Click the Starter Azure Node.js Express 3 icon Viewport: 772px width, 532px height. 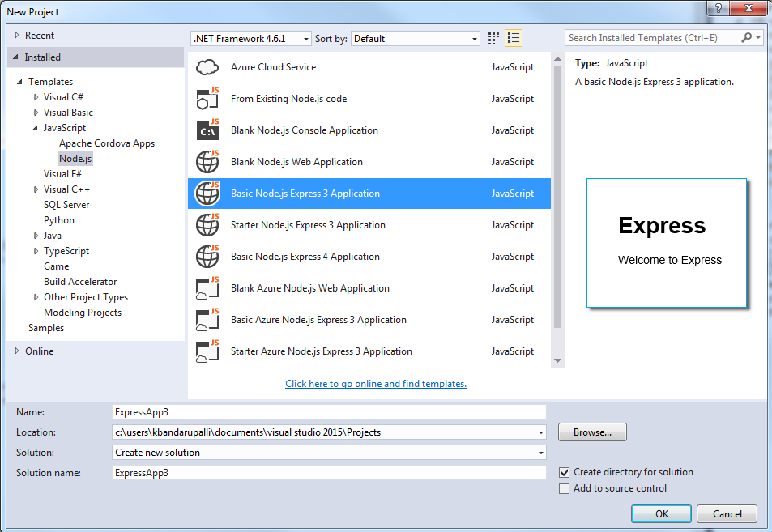pos(207,351)
